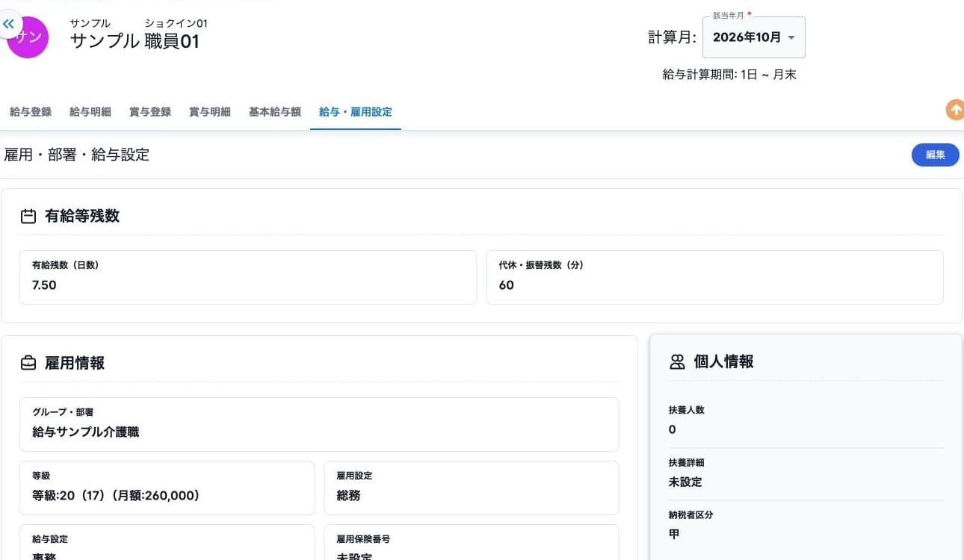The image size is (964, 560).
Task: Switch to the 賞与登録 tab
Action: click(150, 112)
